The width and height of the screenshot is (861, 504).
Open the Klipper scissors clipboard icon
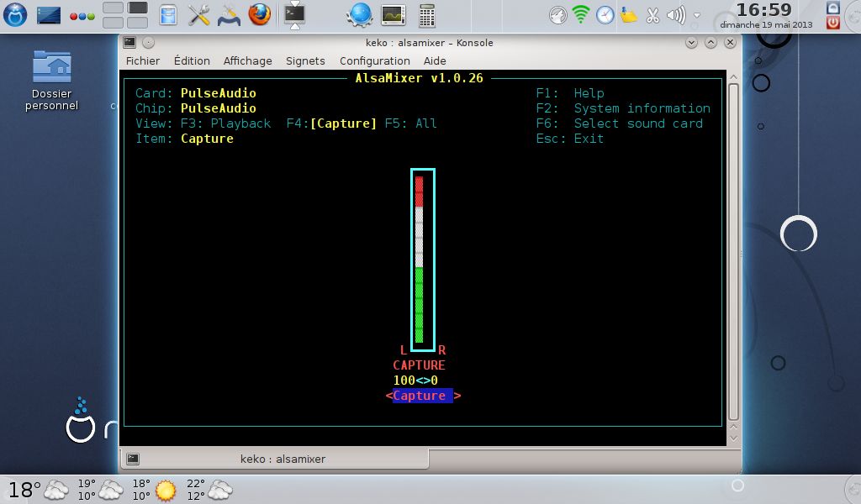[x=652, y=15]
